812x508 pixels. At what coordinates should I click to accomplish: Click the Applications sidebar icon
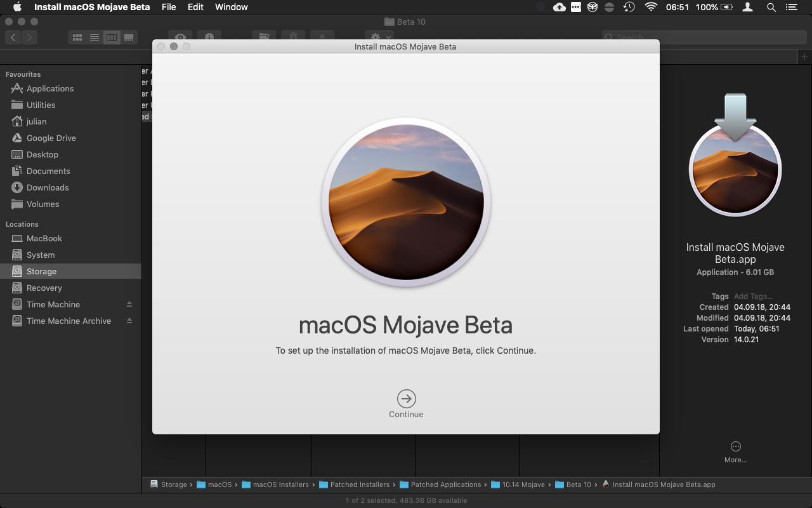[x=17, y=88]
